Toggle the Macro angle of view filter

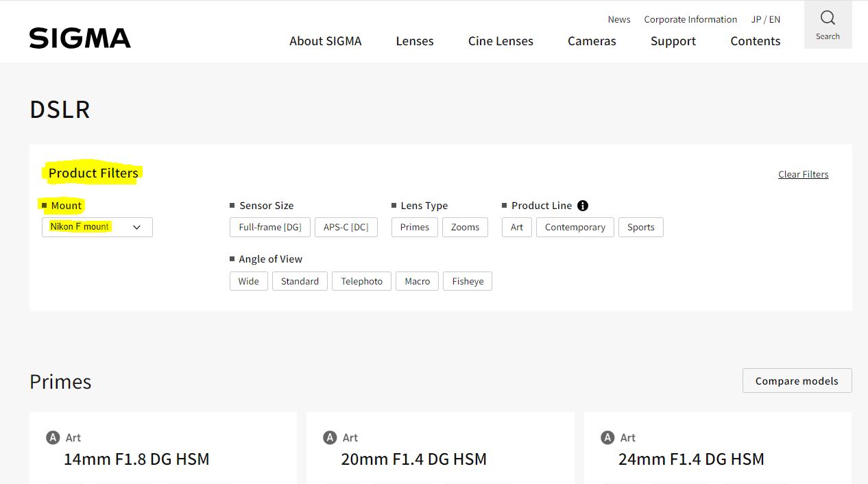(418, 281)
